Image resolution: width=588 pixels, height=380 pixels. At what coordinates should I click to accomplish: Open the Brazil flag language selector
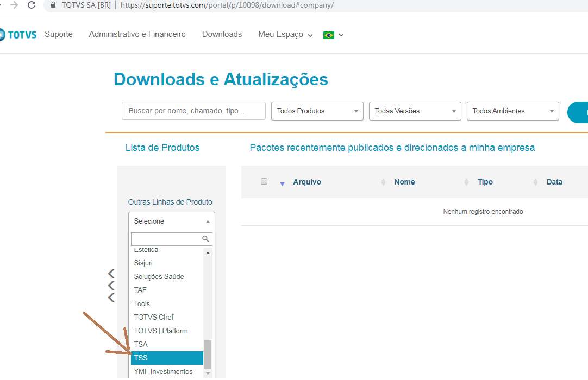point(328,35)
